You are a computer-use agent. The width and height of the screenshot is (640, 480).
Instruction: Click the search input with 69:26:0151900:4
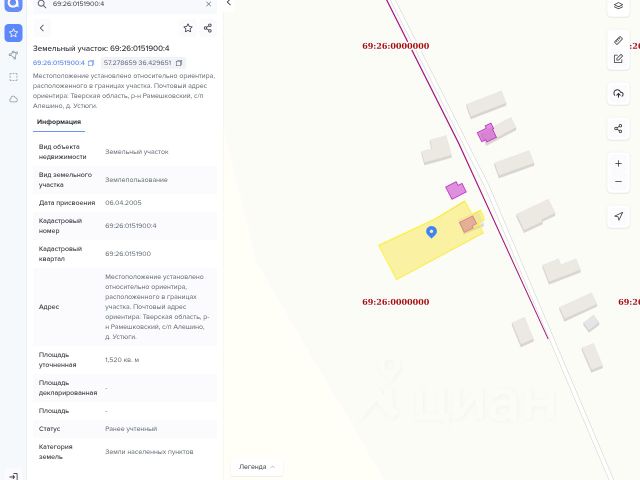pyautogui.click(x=124, y=4)
